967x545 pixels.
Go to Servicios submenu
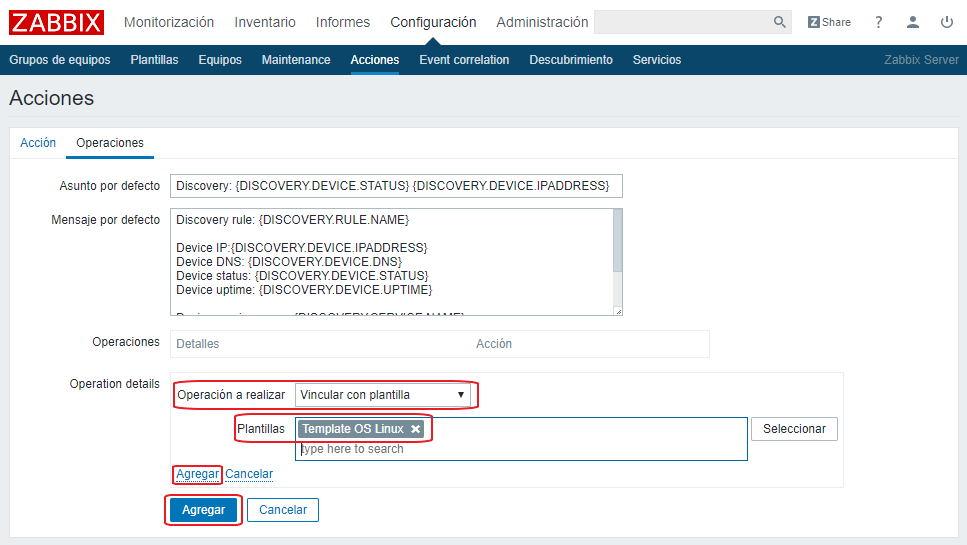click(x=657, y=60)
